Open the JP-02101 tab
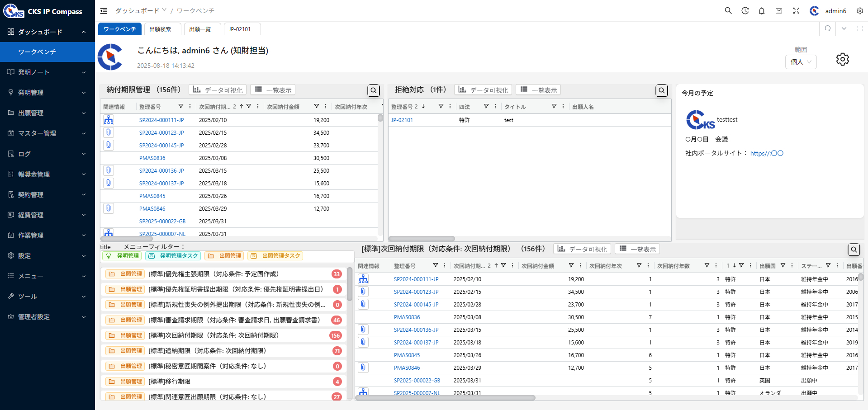Screen dimensions: 868x410 [x=242, y=28]
